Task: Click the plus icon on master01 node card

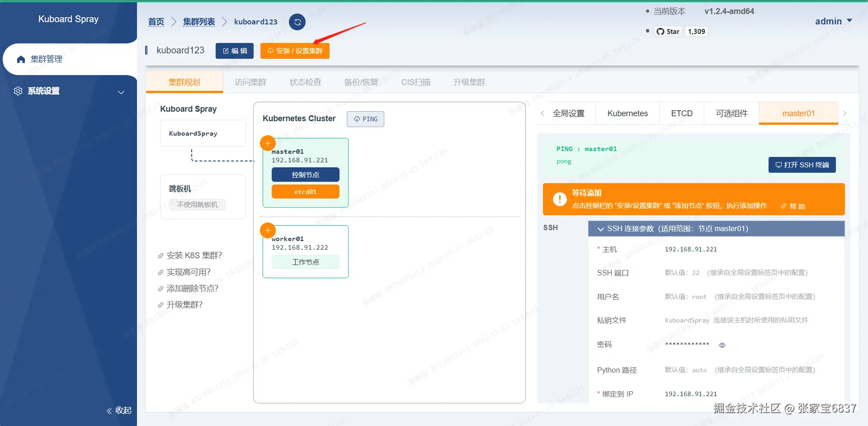Action: point(268,143)
